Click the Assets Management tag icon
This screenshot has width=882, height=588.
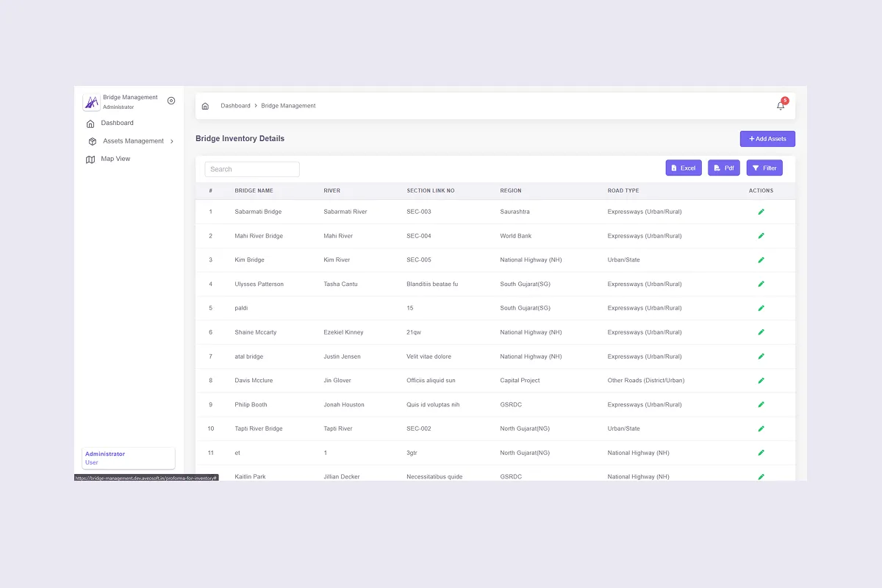pyautogui.click(x=91, y=140)
